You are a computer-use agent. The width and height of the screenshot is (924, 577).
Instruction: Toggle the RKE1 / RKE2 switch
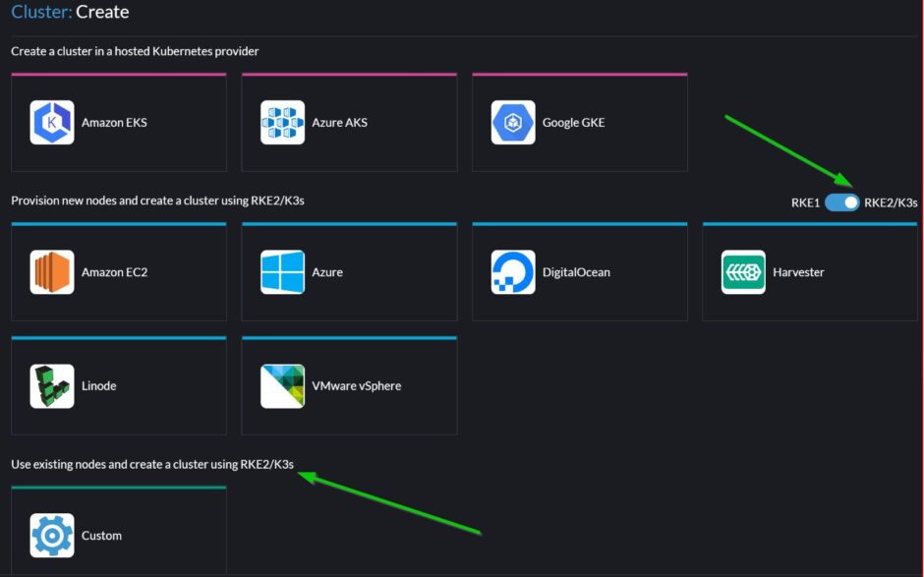pyautogui.click(x=841, y=202)
